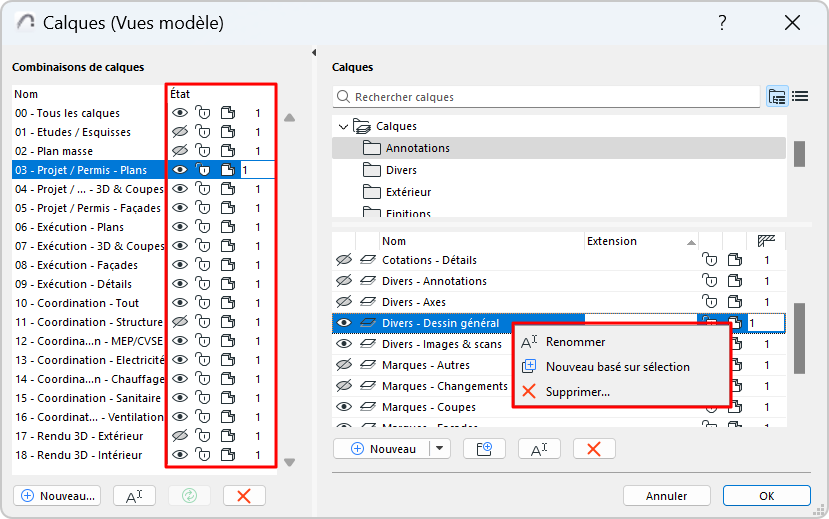Switch layers panel to folder tree view

pos(777,96)
